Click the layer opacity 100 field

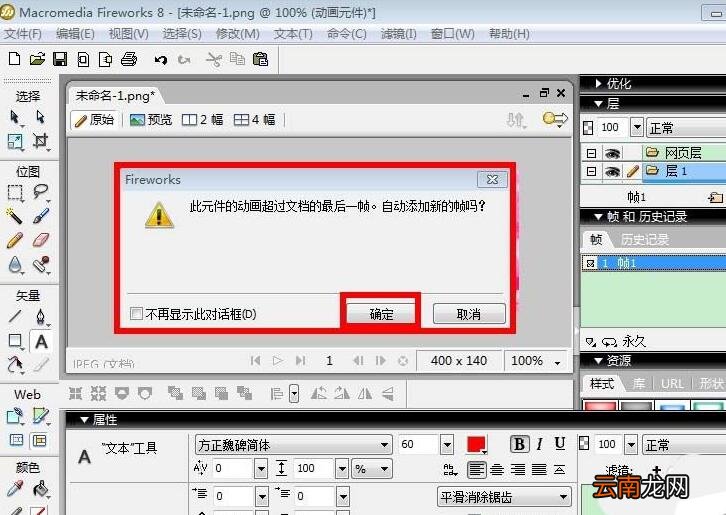[612, 127]
